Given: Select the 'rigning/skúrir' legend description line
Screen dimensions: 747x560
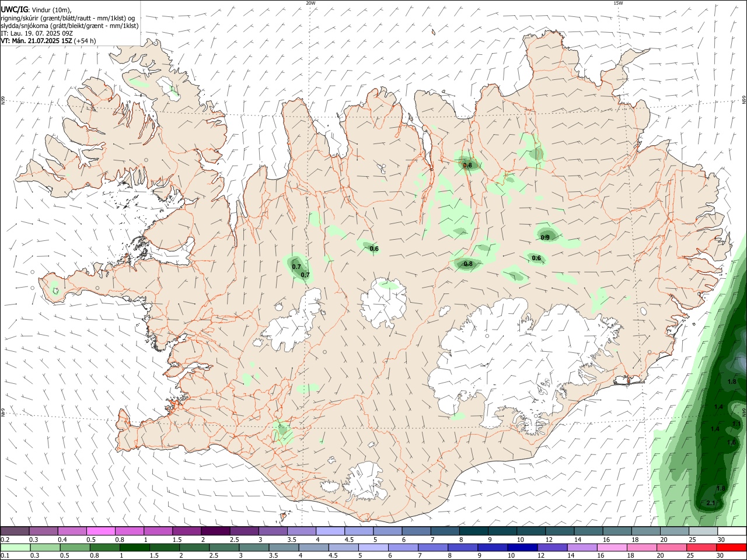Looking at the screenshot, I should tap(68, 17).
